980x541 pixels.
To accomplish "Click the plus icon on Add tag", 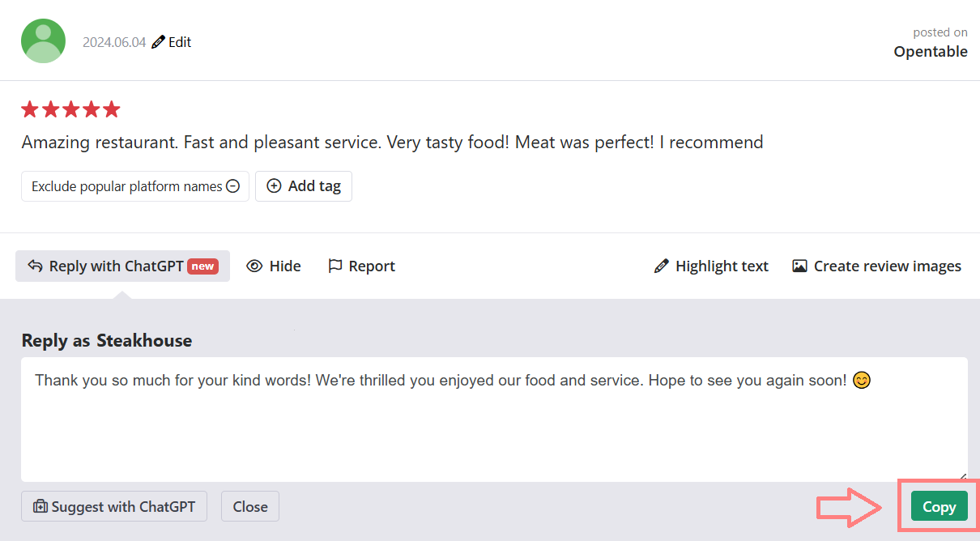I will tap(274, 186).
